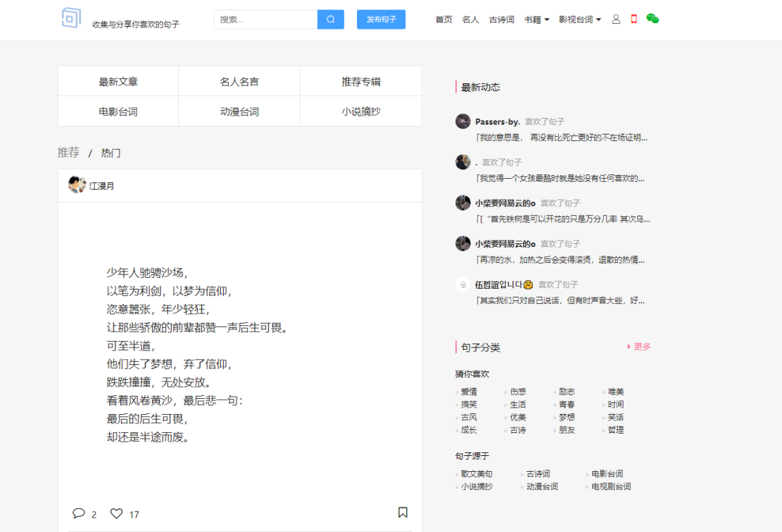Select the 励志 category tag
782x532 pixels.
pyautogui.click(x=566, y=392)
